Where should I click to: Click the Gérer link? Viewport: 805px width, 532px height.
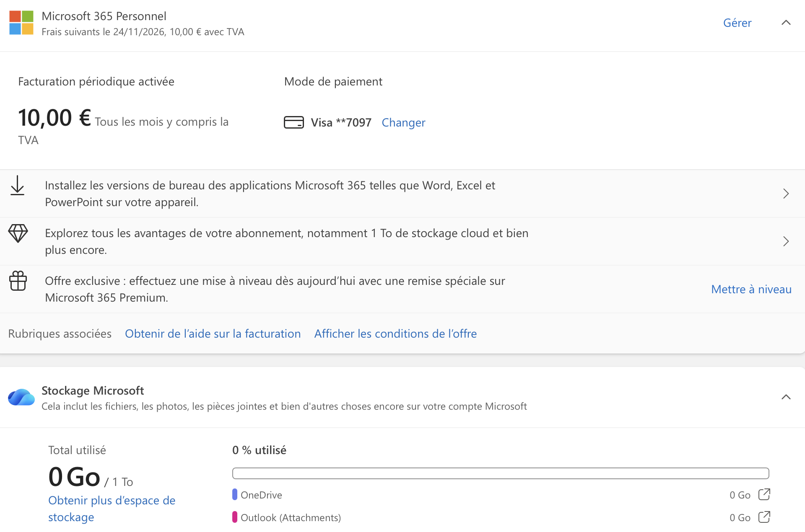pyautogui.click(x=737, y=23)
